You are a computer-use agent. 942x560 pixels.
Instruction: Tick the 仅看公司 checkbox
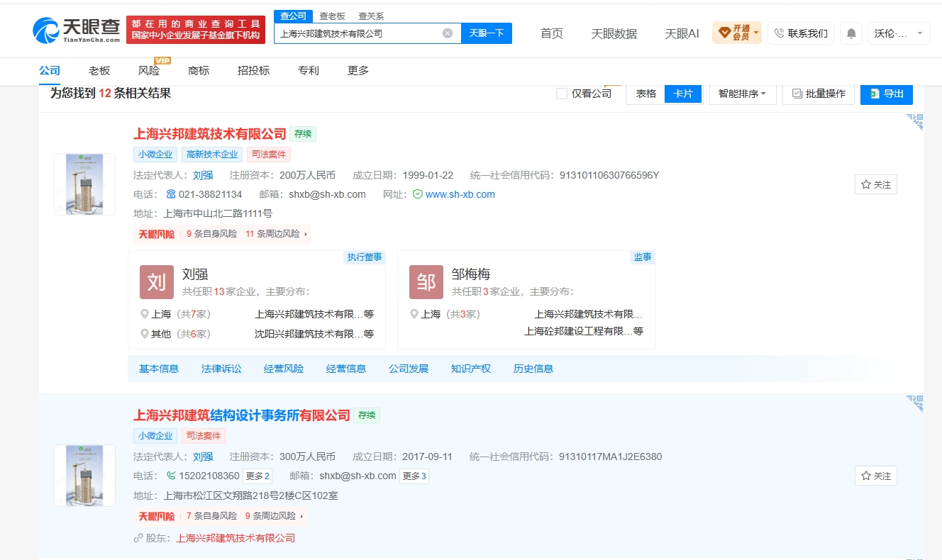pos(562,94)
